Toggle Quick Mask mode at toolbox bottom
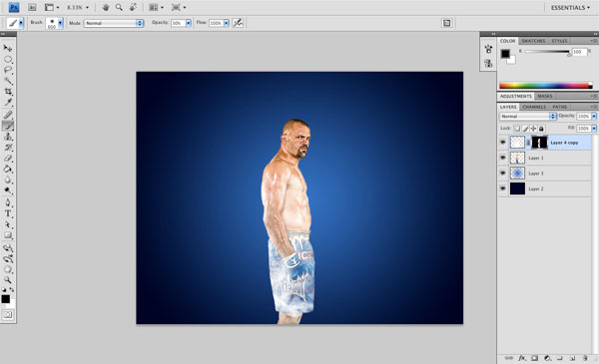The image size is (599, 364). [8, 315]
